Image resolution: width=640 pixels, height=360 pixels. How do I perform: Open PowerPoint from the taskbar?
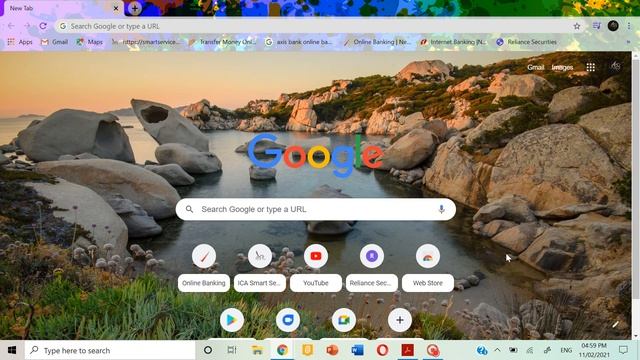pyautogui.click(x=332, y=350)
